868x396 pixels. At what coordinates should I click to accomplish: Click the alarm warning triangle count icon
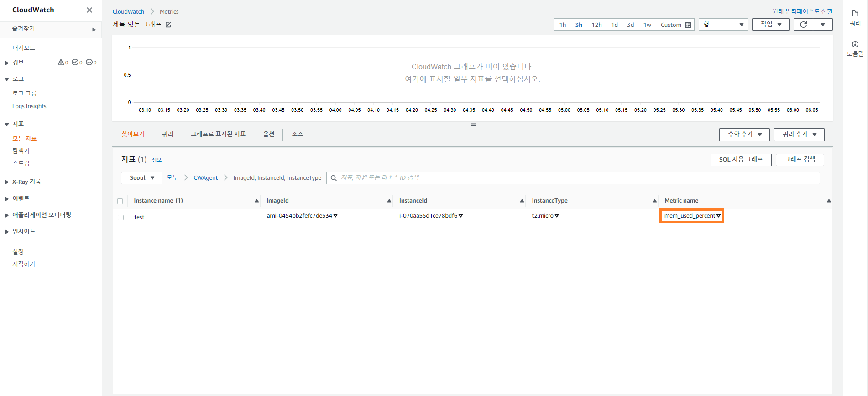63,63
